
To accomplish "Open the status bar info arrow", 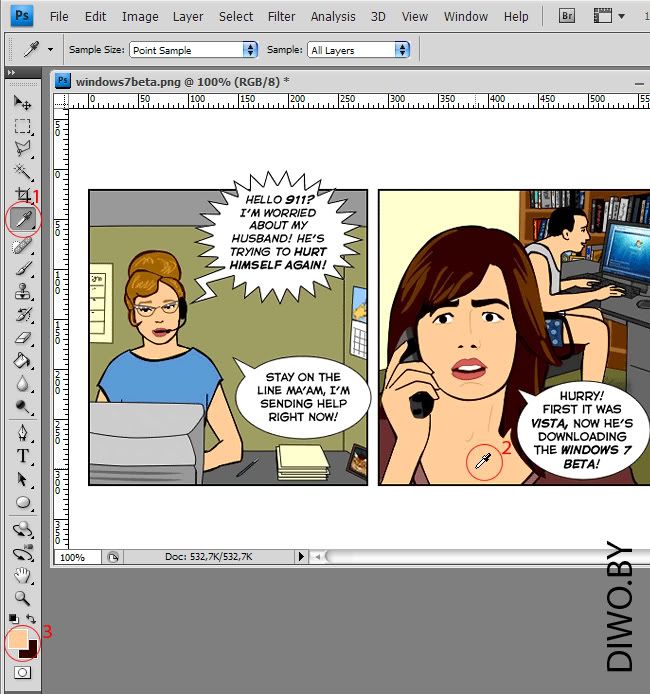I will pyautogui.click(x=301, y=556).
